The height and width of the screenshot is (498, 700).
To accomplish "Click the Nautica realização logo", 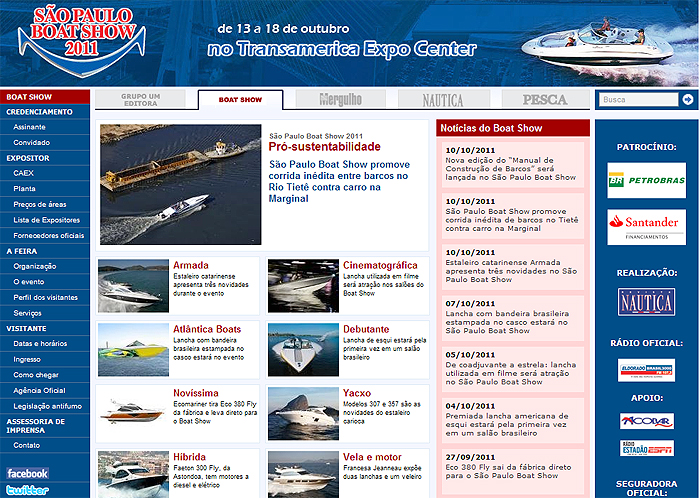I will pos(646,302).
